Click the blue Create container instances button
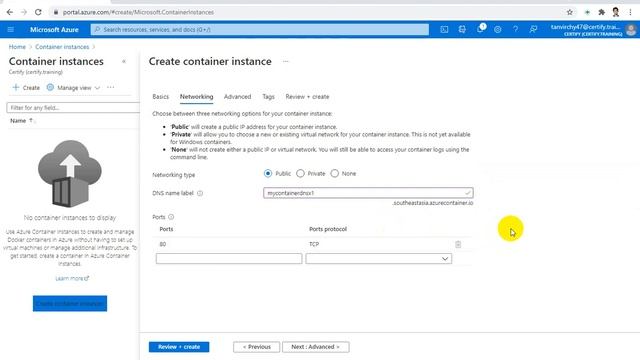The height and width of the screenshot is (360, 640). [x=70, y=304]
